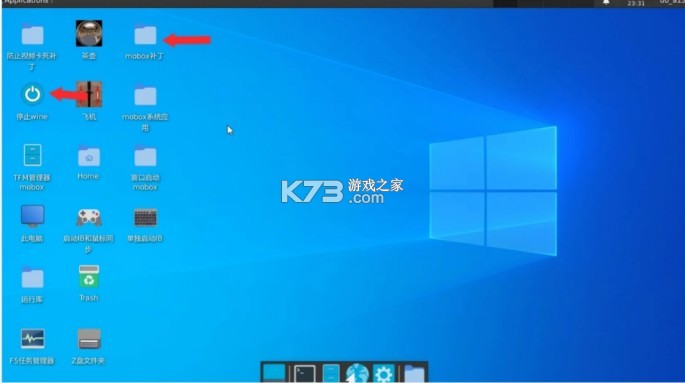The height and width of the screenshot is (383, 685).
Task: Open F5任务管理器 task manager
Action: click(32, 338)
